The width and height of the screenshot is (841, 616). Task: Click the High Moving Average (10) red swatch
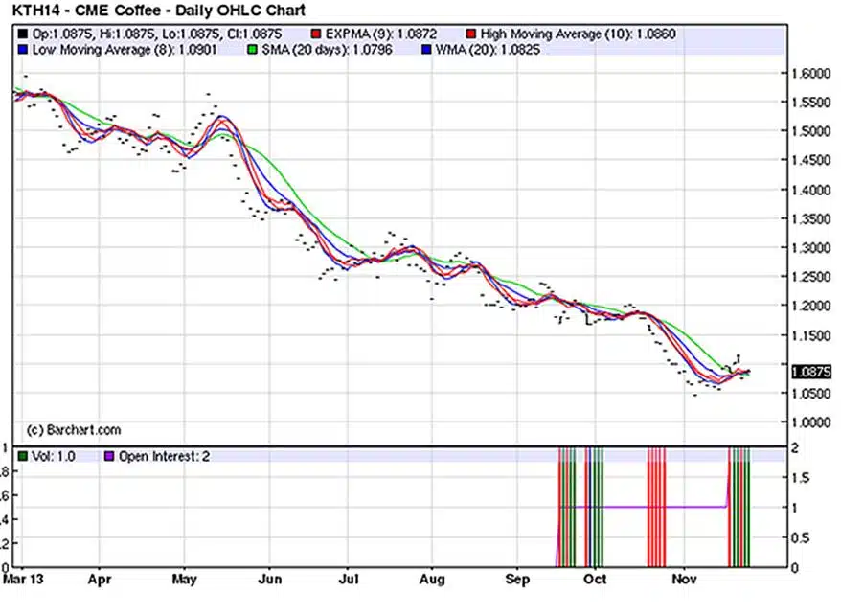coord(473,33)
